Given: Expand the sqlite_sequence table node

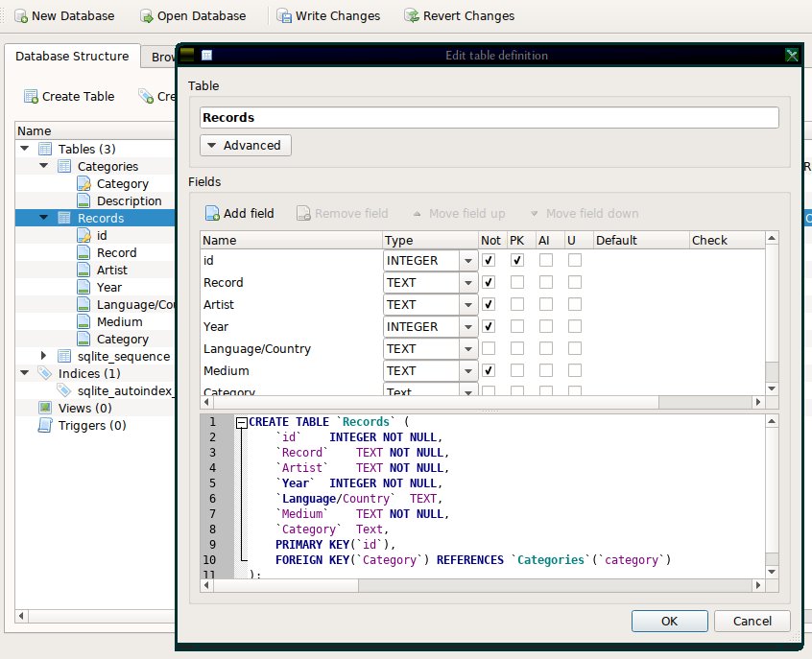Looking at the screenshot, I should point(44,357).
